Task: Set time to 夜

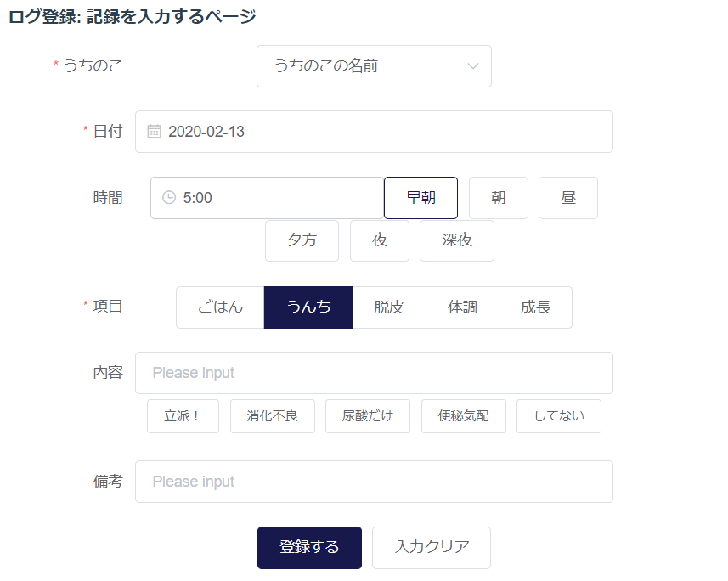Action: click(x=379, y=241)
